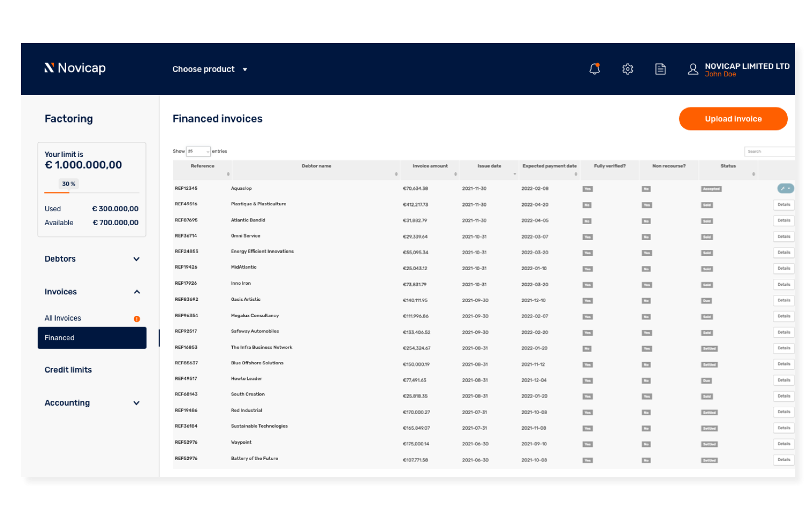Viewport: 812px width, 519px height.
Task: Open Details for Oasis Artistic row
Action: click(x=784, y=300)
